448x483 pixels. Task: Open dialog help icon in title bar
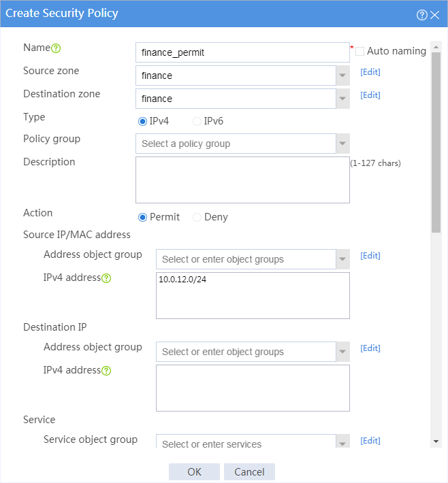(x=422, y=15)
